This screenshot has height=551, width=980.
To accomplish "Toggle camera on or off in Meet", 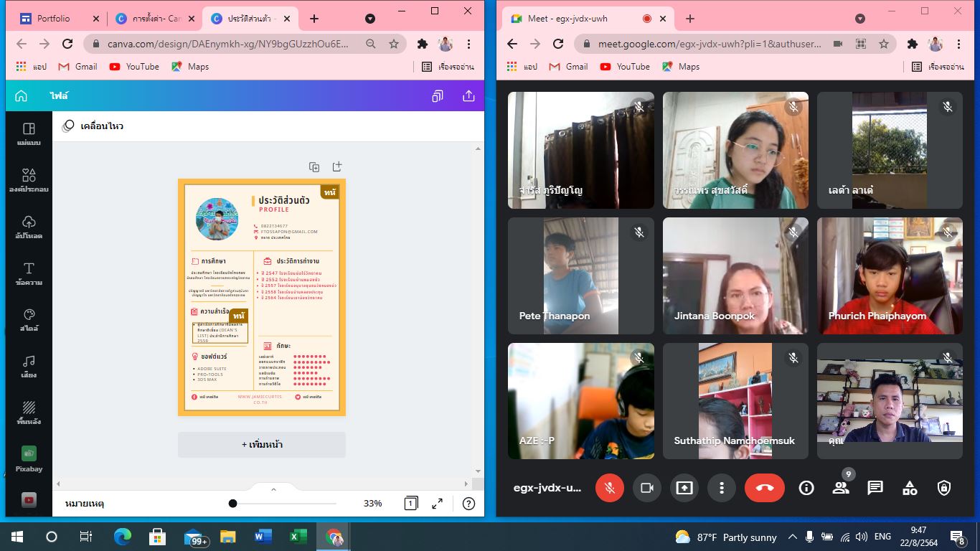I will 646,488.
